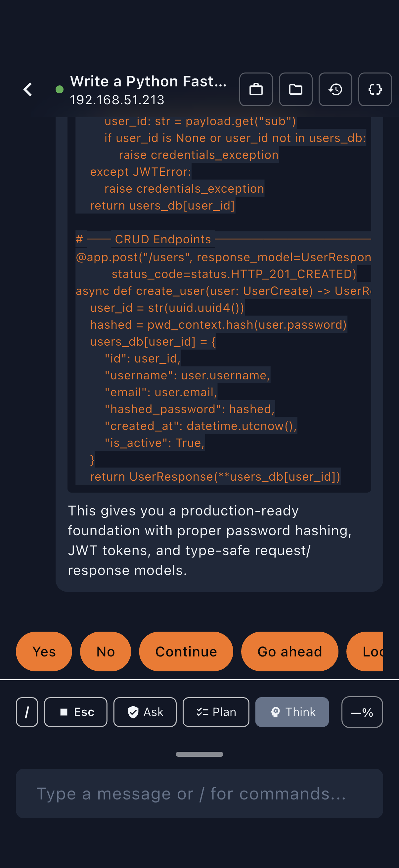View raw output via the curly braces icon

click(x=375, y=90)
